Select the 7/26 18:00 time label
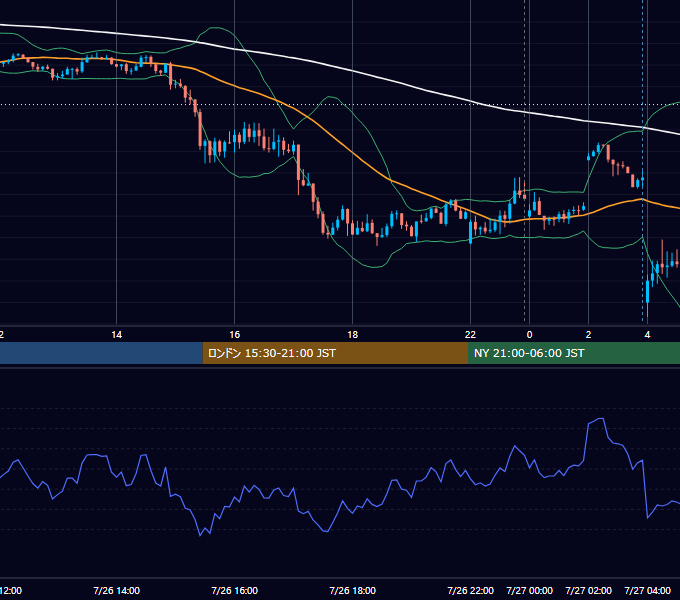 point(353,590)
